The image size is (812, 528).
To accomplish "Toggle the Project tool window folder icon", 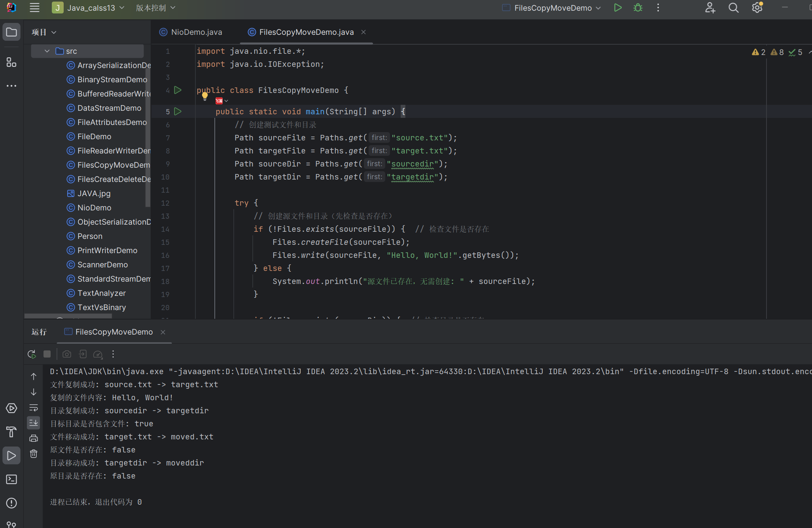I will [x=11, y=32].
